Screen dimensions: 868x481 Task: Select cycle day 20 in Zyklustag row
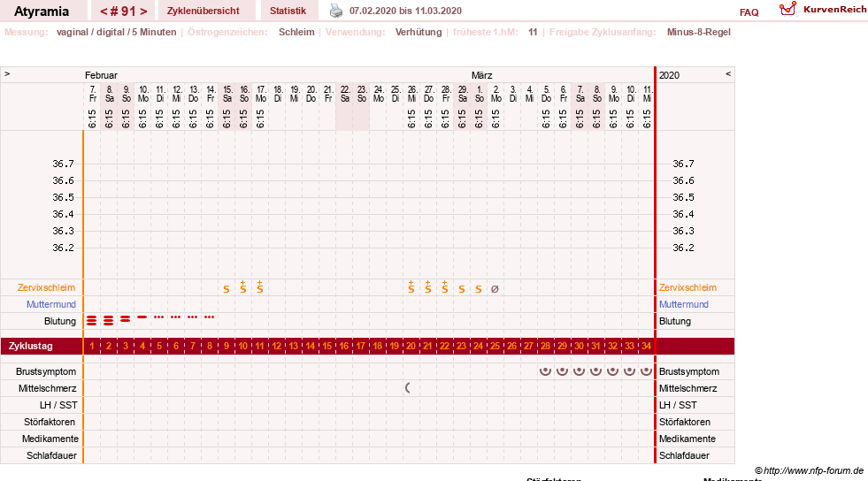(x=411, y=346)
